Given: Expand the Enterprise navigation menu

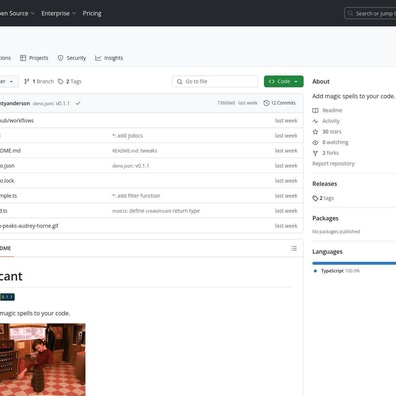Looking at the screenshot, I should point(59,13).
